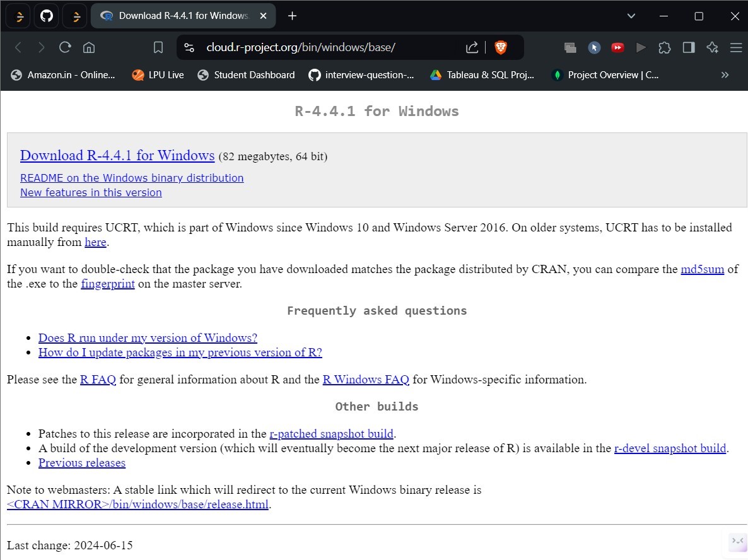This screenshot has height=560, width=748.
Task: Open README on the Windows binary distribution
Action: [x=132, y=178]
